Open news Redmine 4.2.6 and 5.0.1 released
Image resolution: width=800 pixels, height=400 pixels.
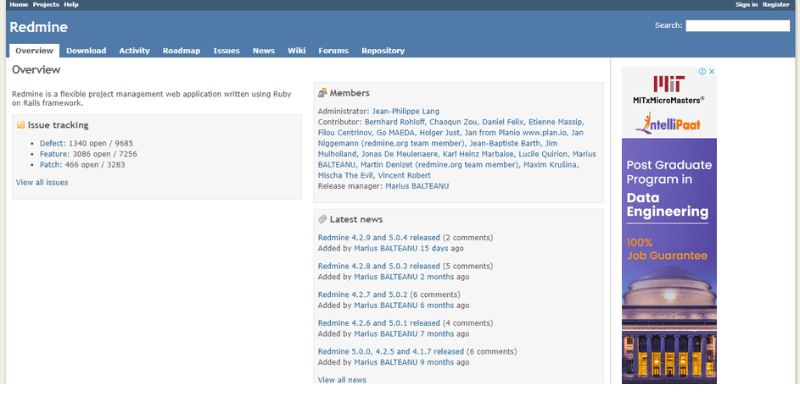379,323
